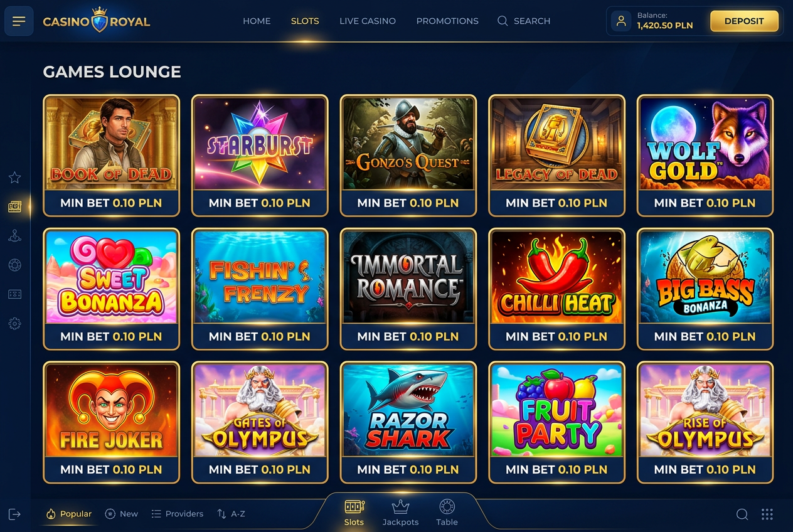Sort games by A-Z

[x=231, y=514]
